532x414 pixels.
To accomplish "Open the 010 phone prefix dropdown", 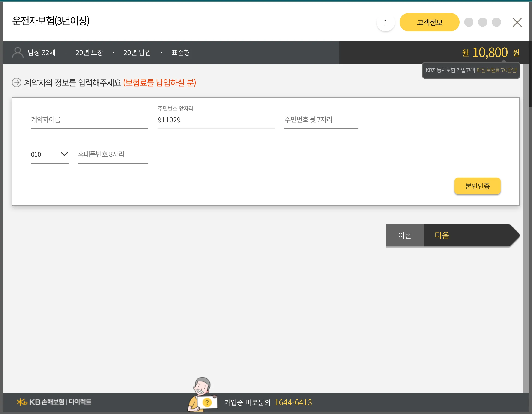I will tap(49, 154).
